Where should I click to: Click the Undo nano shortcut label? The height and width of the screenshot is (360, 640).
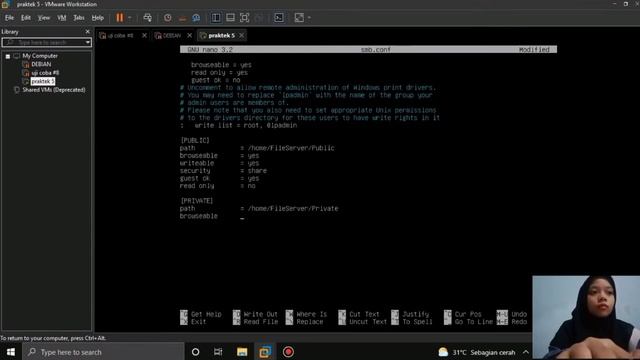pos(519,314)
